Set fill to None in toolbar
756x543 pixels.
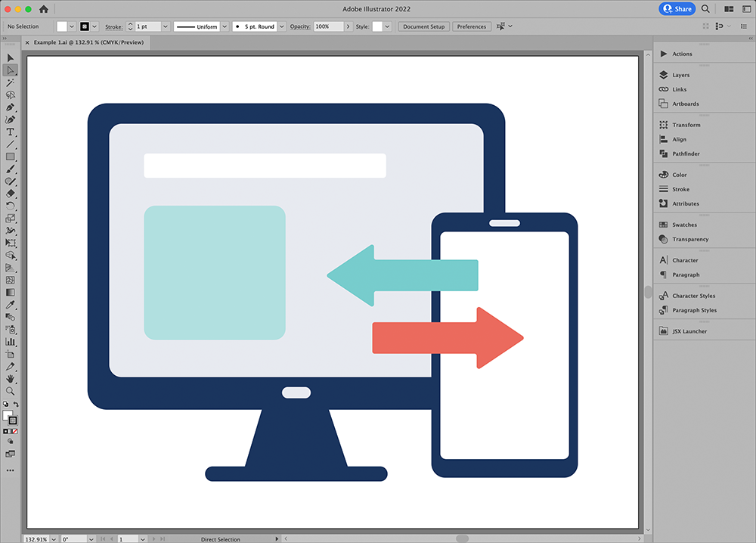coord(15,431)
